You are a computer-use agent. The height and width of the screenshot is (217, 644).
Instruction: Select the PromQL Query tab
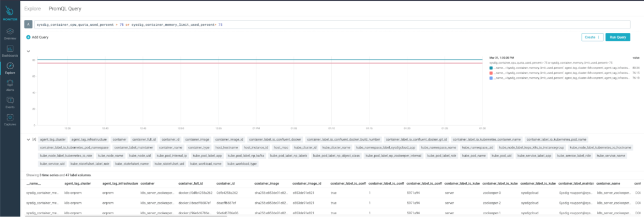click(x=65, y=8)
